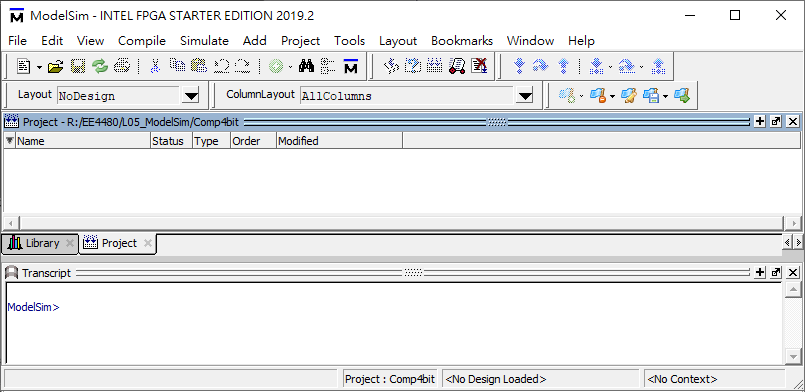Screen dimensions: 805x392
Task: Open the Compile menu
Action: point(142,41)
